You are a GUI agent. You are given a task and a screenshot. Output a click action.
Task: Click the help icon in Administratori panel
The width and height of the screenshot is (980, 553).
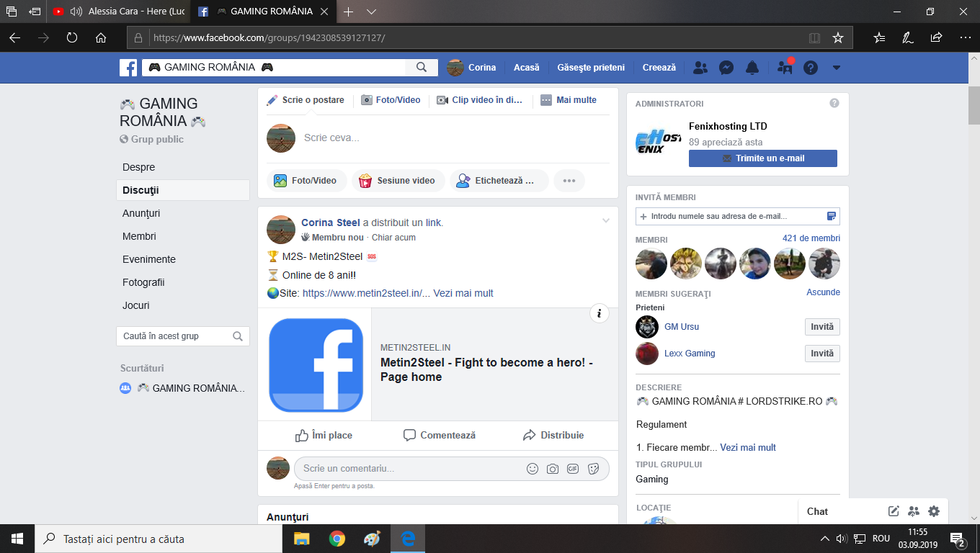coord(834,104)
